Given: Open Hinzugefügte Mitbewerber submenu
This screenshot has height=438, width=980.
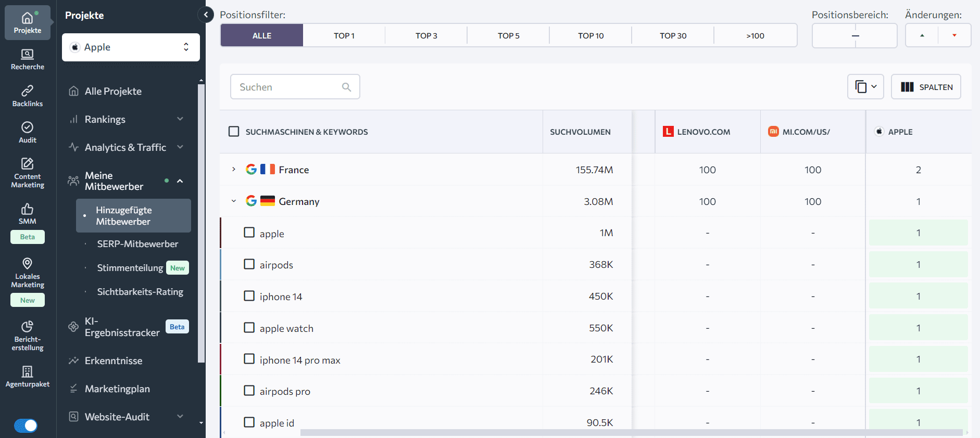Looking at the screenshot, I should (133, 216).
